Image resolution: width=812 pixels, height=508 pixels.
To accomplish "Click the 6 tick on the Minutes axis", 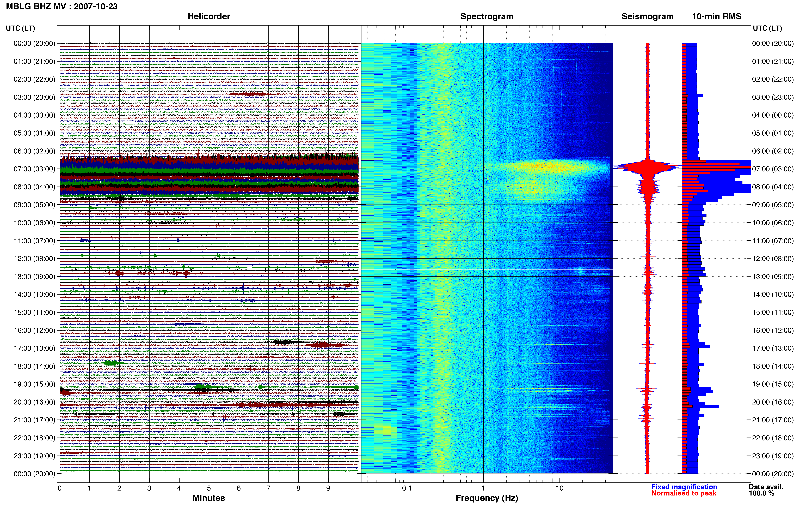I will click(x=239, y=488).
